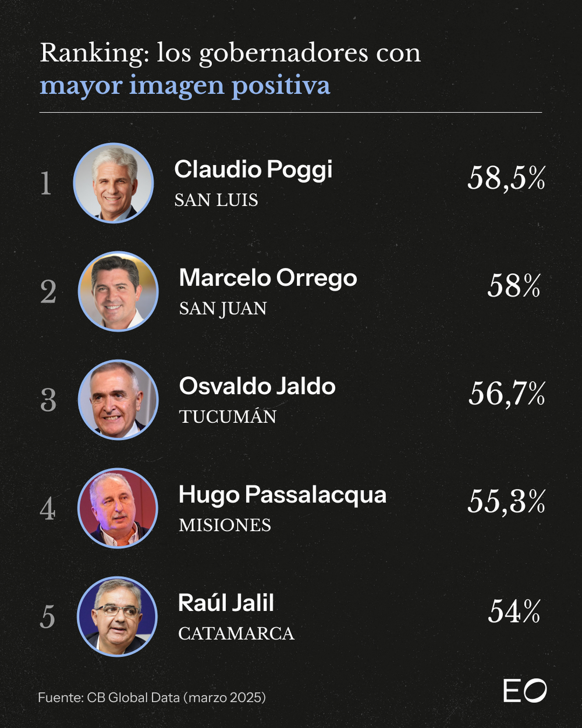The height and width of the screenshot is (728, 582).
Task: Click the "mayor imagen positiva" blue heading
Action: point(185,86)
